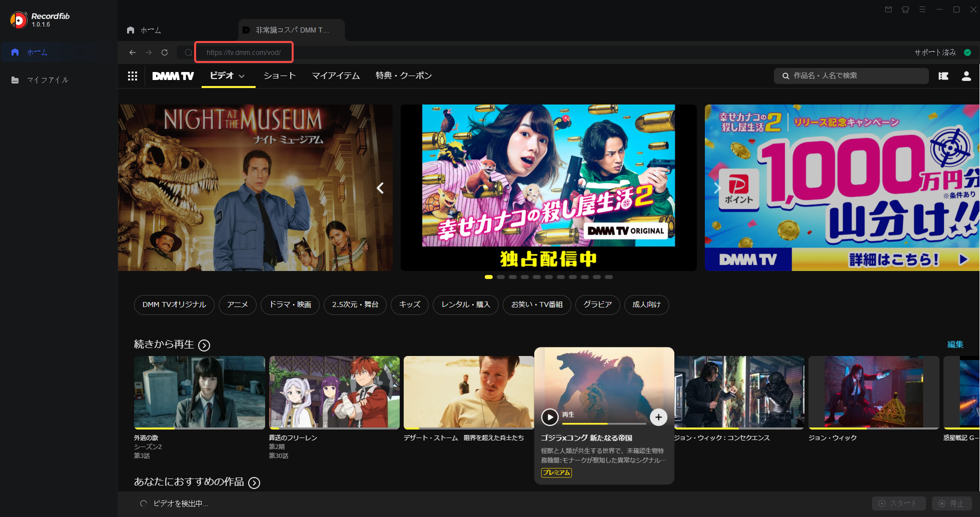Focus the 作品名・人名で検索 search box
This screenshot has height=517, width=980.
pos(851,76)
